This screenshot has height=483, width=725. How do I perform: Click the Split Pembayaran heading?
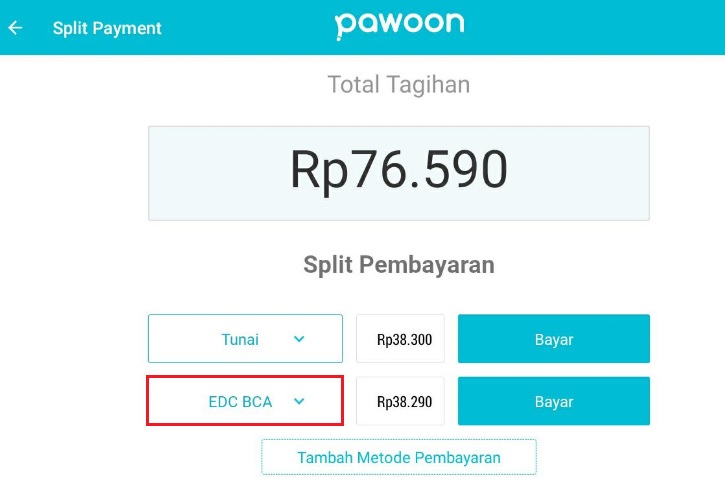pyautogui.click(x=399, y=265)
